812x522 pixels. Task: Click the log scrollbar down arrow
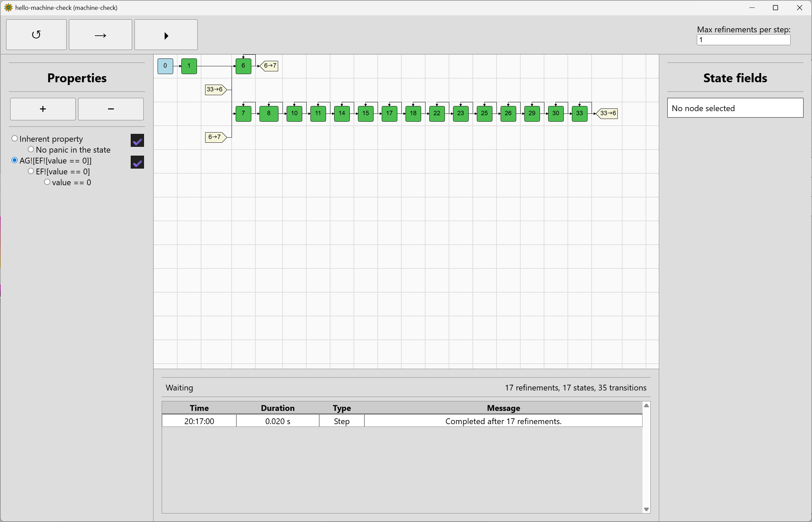point(646,509)
